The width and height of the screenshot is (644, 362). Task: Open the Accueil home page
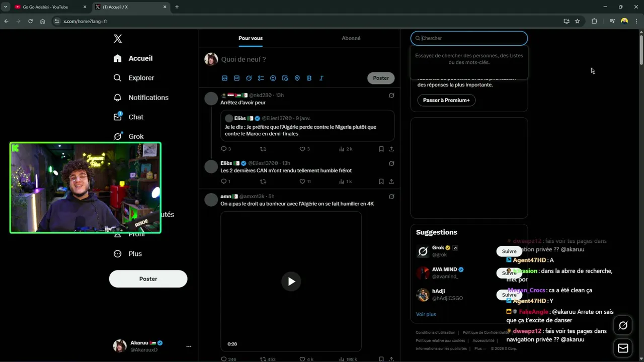(x=133, y=58)
